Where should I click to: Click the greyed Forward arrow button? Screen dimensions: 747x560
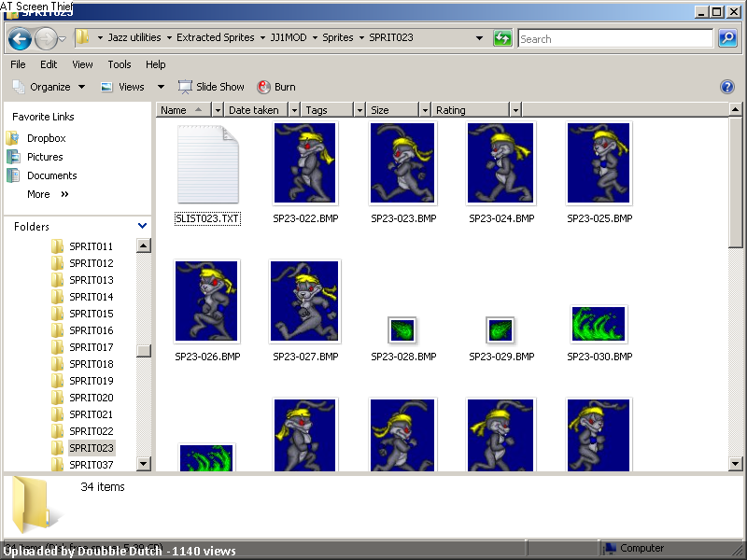pyautogui.click(x=46, y=38)
